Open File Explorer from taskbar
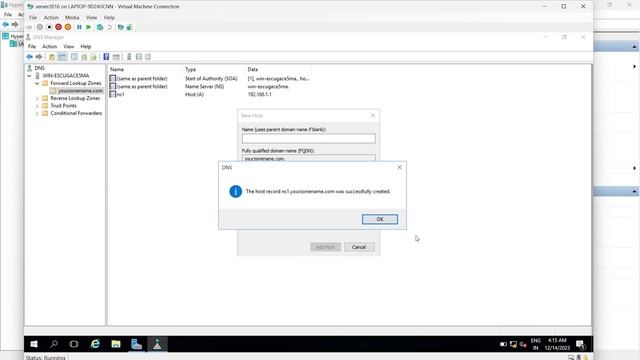Image resolution: width=640 pixels, height=360 pixels. click(x=116, y=344)
